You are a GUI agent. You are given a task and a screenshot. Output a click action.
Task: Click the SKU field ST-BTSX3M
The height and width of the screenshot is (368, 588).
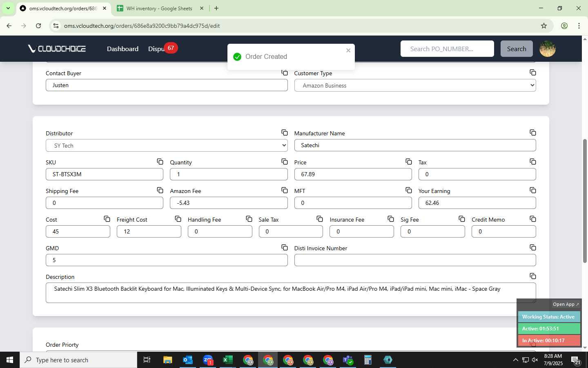[x=105, y=174]
